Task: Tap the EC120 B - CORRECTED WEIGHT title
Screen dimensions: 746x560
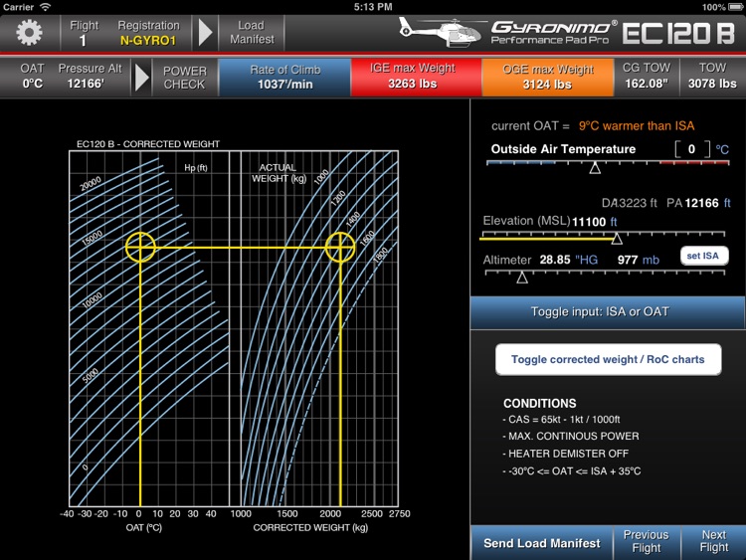Action: [x=148, y=144]
